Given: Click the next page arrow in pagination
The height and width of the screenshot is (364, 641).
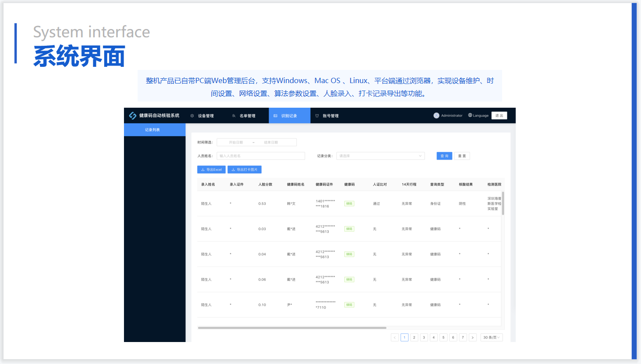Looking at the screenshot, I should point(473,338).
